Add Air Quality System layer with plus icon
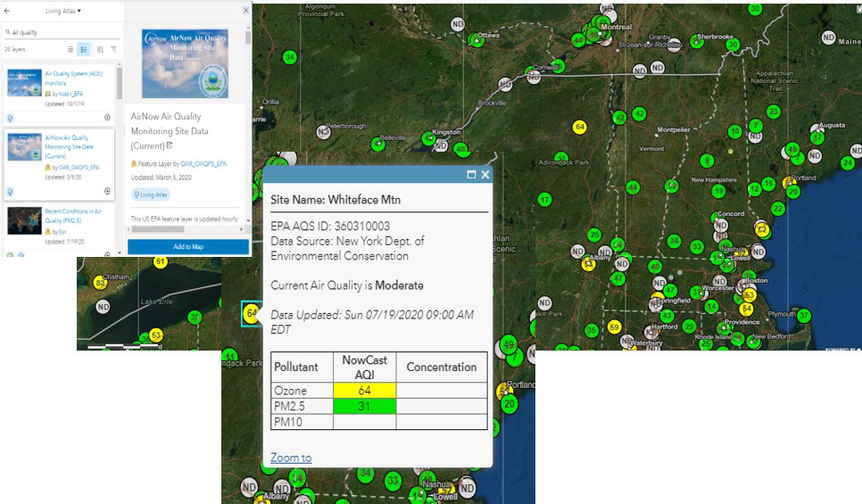This screenshot has width=862, height=504. click(108, 117)
